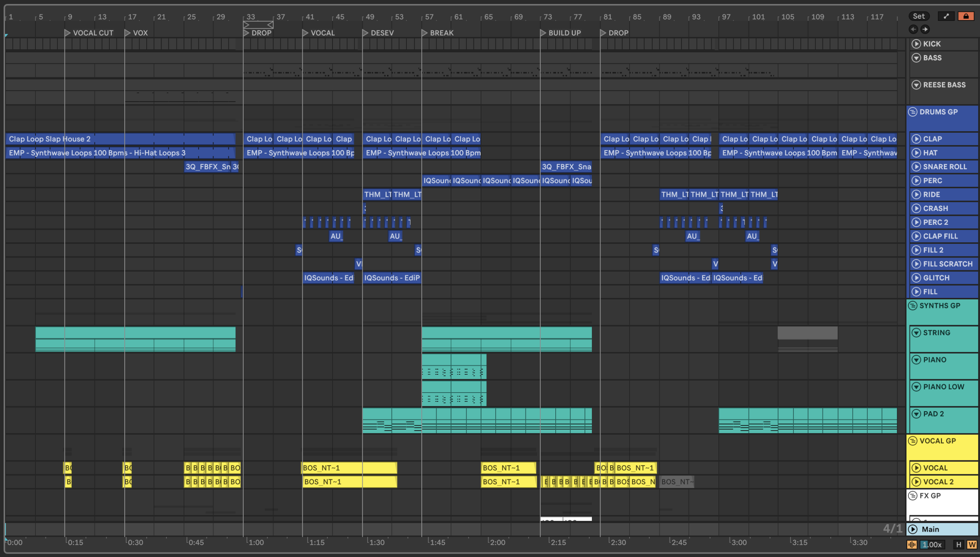This screenshot has width=980, height=557.
Task: Click the H optimize height button
Action: click(x=959, y=544)
